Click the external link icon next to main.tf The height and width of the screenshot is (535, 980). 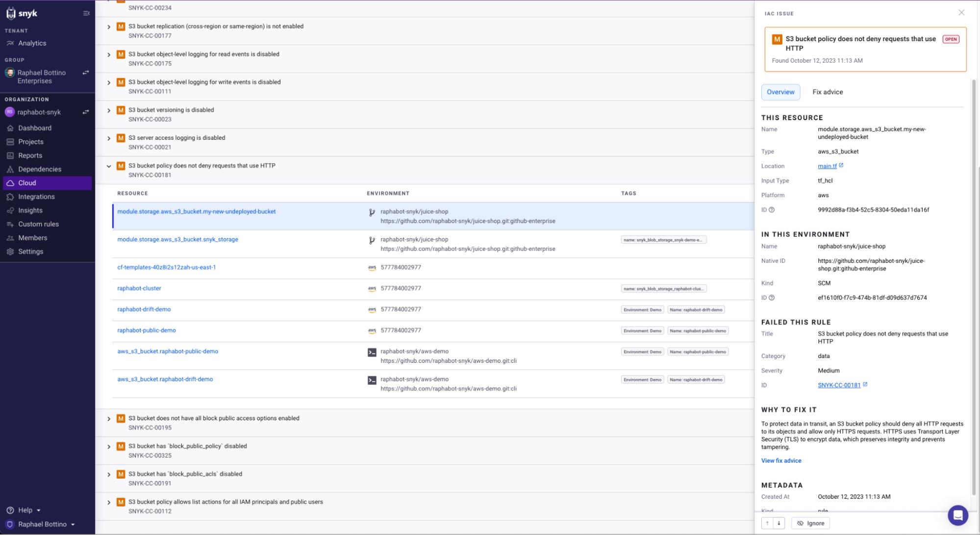[x=840, y=165]
